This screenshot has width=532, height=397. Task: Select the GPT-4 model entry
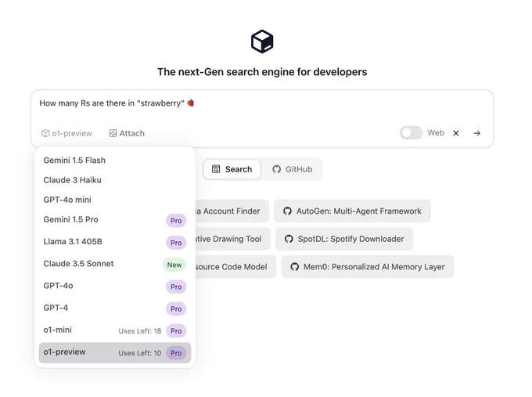tap(115, 309)
